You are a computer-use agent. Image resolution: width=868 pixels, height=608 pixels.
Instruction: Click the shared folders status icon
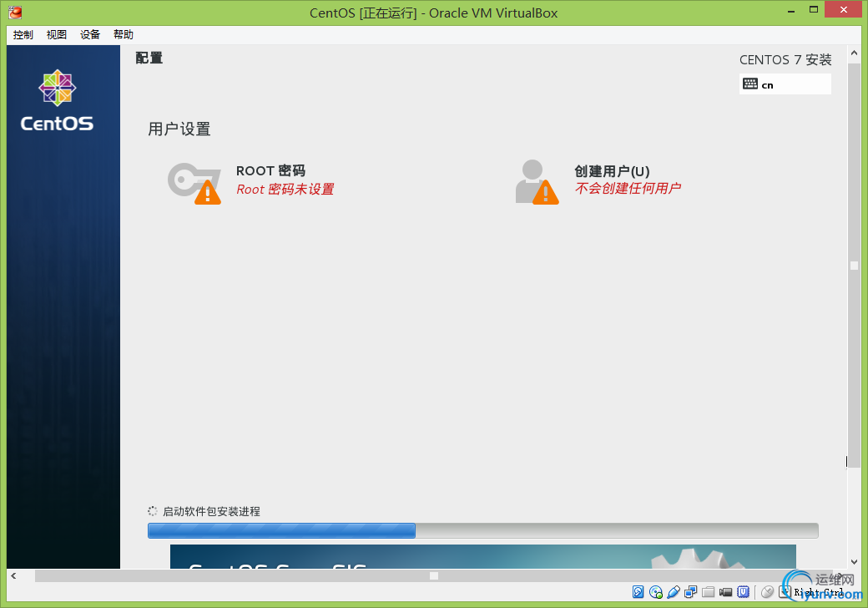click(x=708, y=592)
